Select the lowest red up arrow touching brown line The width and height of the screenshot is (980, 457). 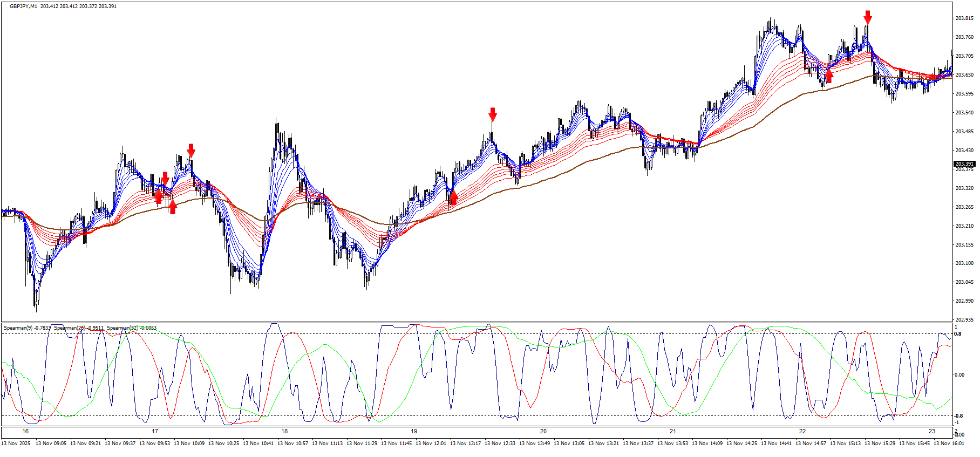[x=172, y=207]
